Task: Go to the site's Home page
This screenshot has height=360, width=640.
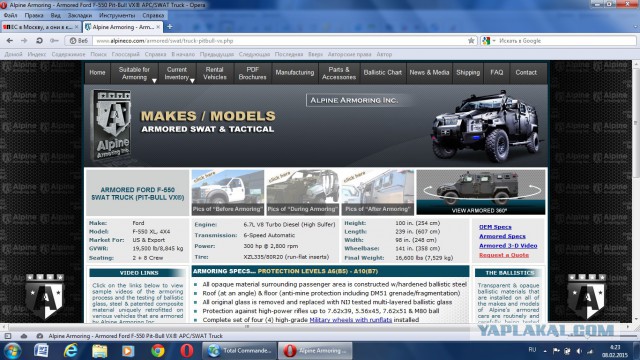Action: pyautogui.click(x=97, y=73)
